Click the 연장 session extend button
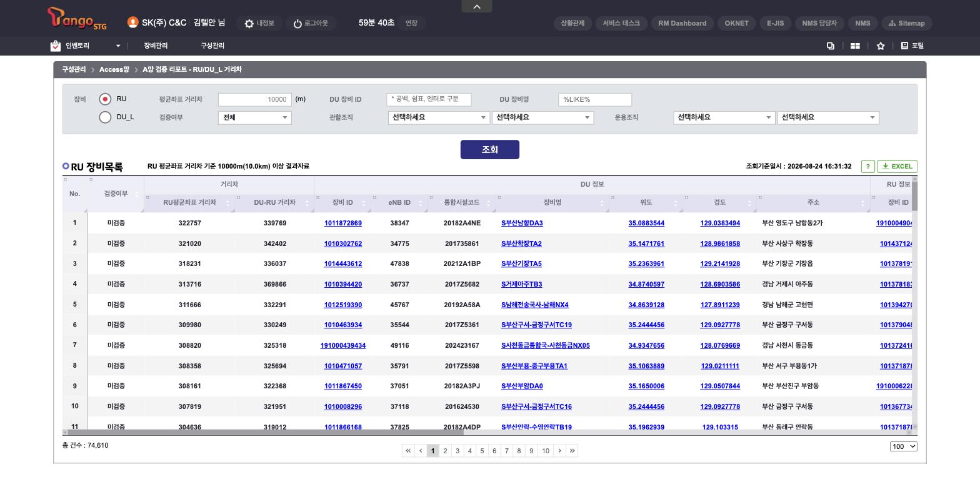The width and height of the screenshot is (980, 482). point(411,23)
